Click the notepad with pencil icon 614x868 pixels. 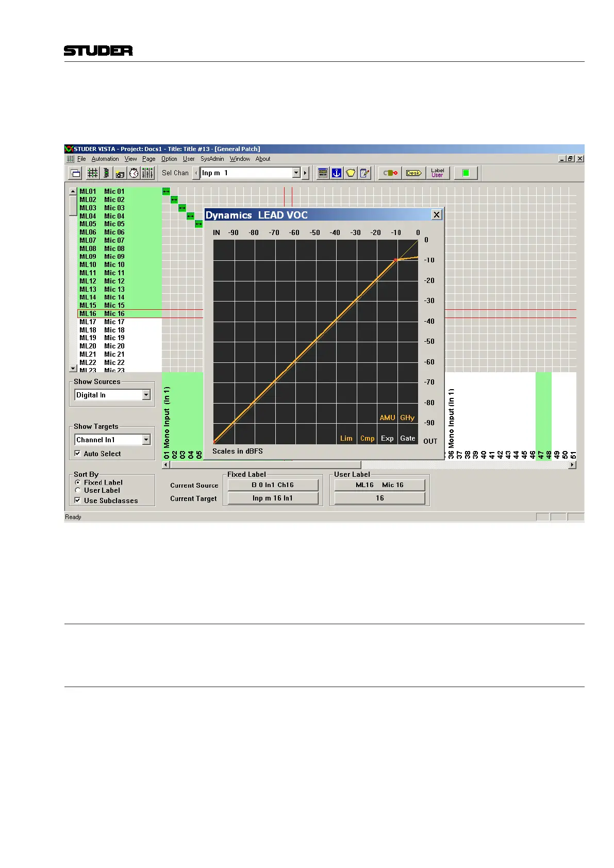pos(364,173)
